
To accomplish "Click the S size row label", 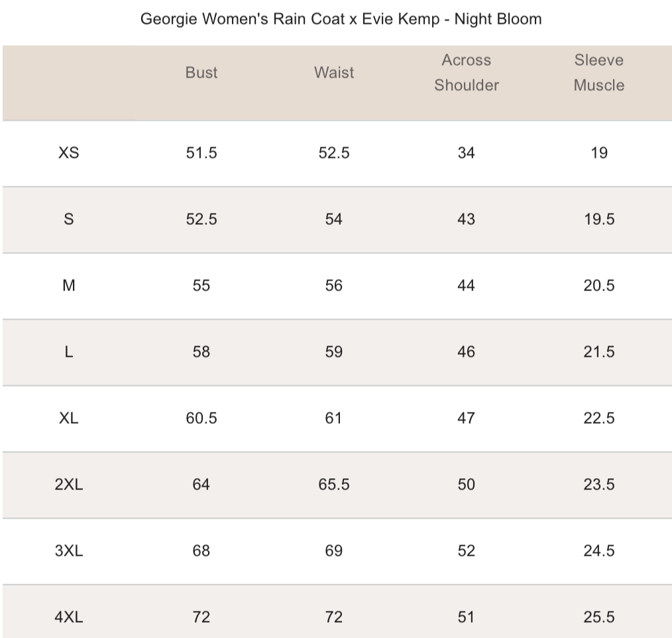I will click(69, 220).
